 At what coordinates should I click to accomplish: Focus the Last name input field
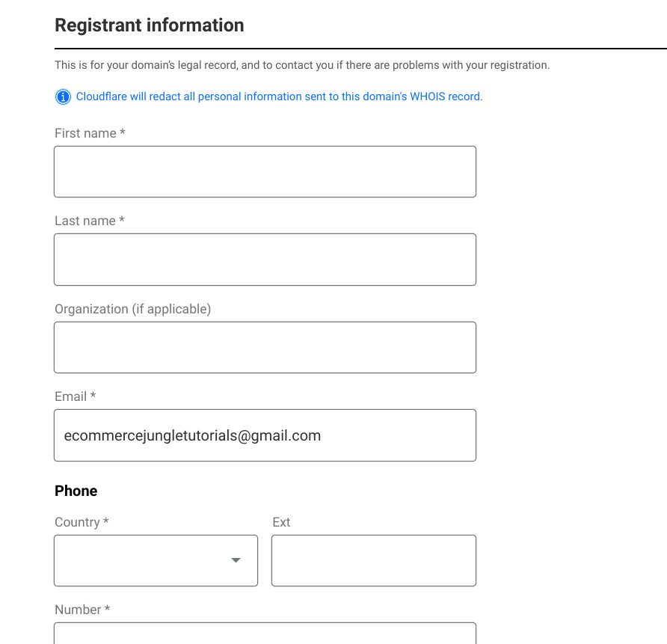(265, 260)
